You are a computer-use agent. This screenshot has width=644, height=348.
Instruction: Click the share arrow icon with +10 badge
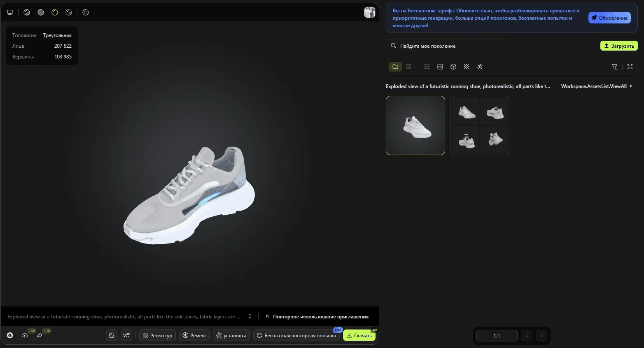click(x=40, y=336)
